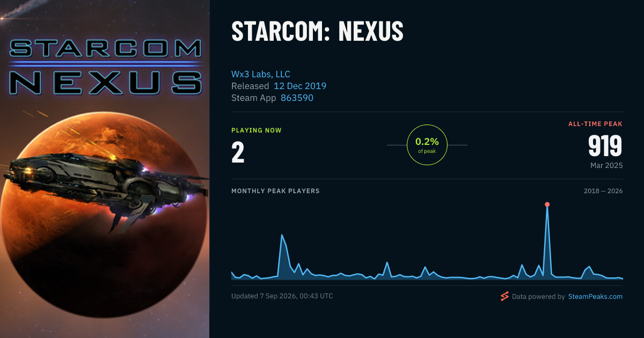The width and height of the screenshot is (644, 338).
Task: Click the SteamPeaks logo icon
Action: [x=504, y=296]
